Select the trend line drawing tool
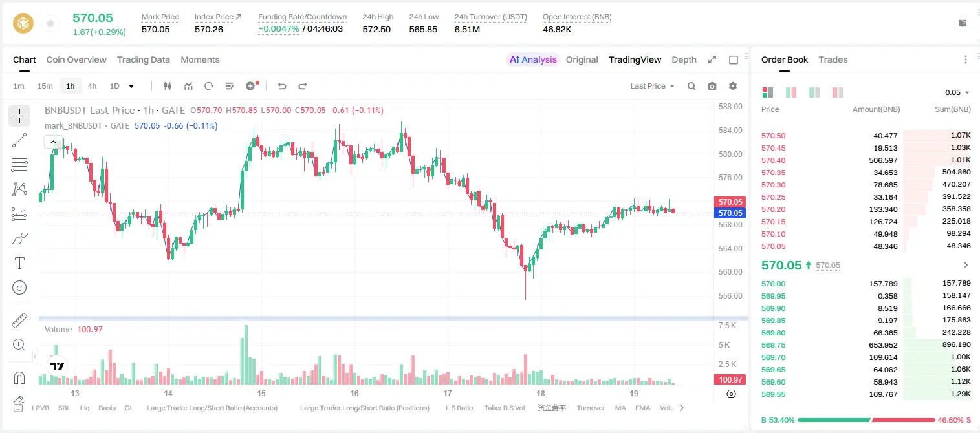The image size is (980, 433). 19,140
